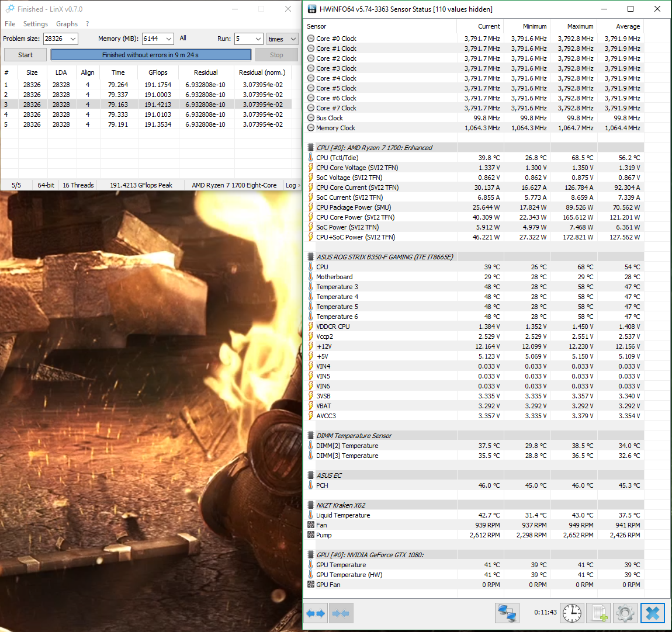This screenshot has height=632, width=672.
Task: Click the blue X close sensors icon
Action: point(652,613)
